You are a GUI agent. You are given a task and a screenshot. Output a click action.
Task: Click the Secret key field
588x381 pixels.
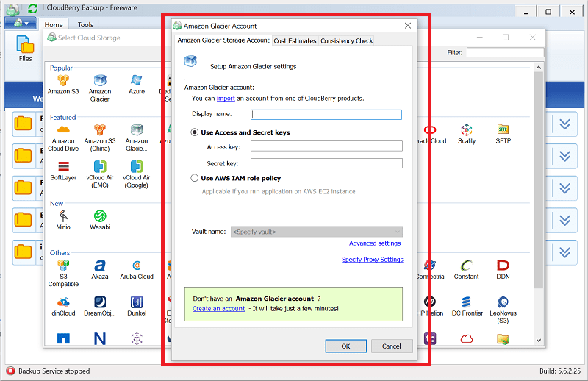pos(326,163)
